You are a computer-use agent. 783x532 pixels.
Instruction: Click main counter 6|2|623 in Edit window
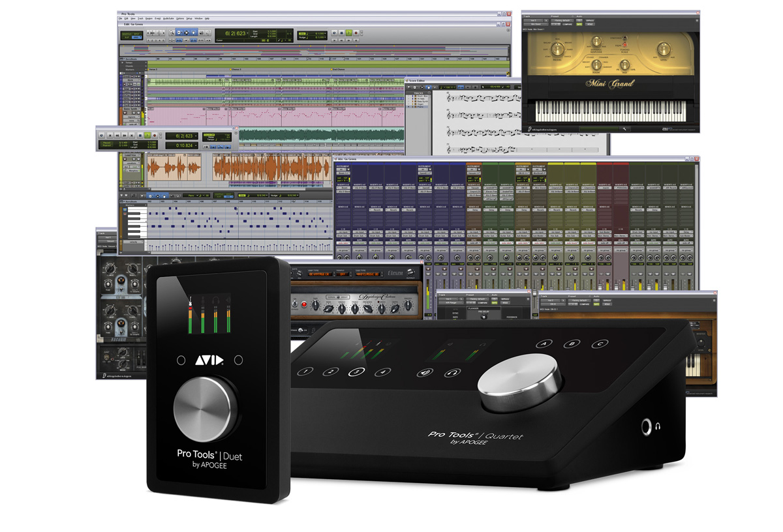(x=236, y=33)
